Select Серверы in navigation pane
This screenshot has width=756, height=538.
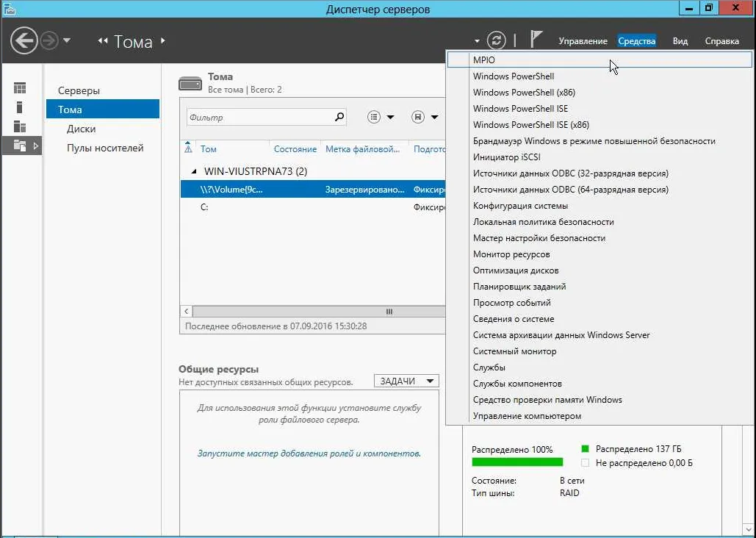point(79,90)
